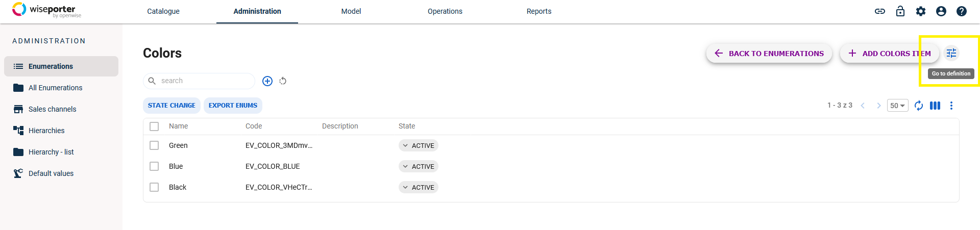Open the ACTIVE state dropdown for Black
Viewport: 980px width, 230px height.
point(419,187)
